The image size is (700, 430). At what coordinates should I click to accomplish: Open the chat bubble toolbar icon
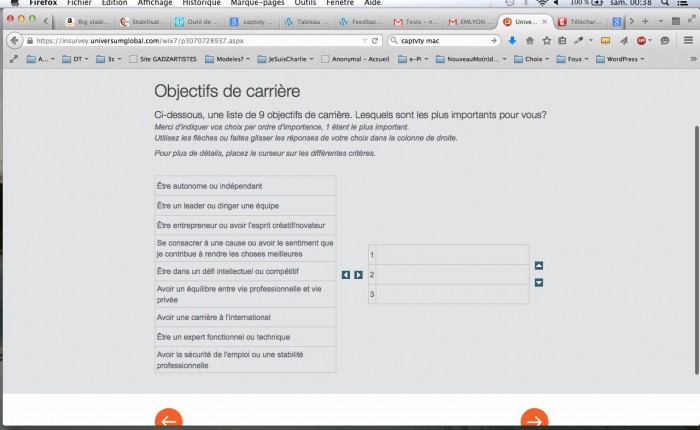[x=665, y=41]
